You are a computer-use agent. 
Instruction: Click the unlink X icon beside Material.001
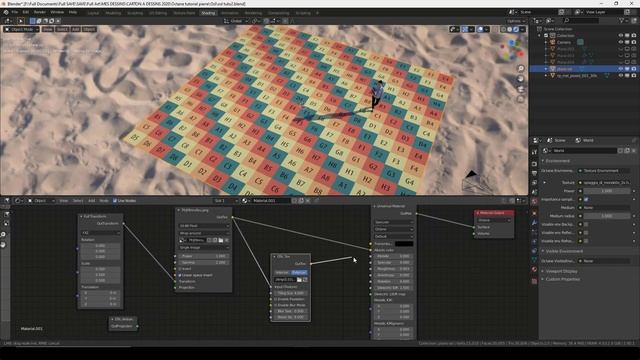coord(308,201)
